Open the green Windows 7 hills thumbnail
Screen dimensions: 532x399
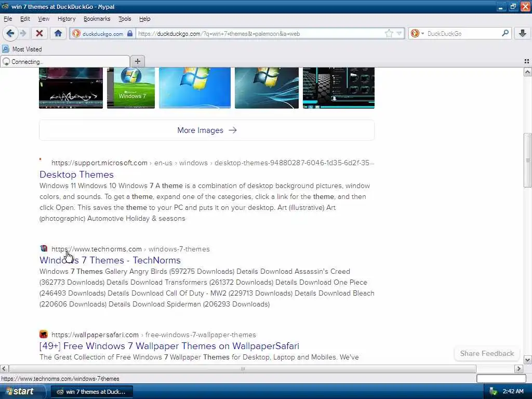click(x=131, y=88)
